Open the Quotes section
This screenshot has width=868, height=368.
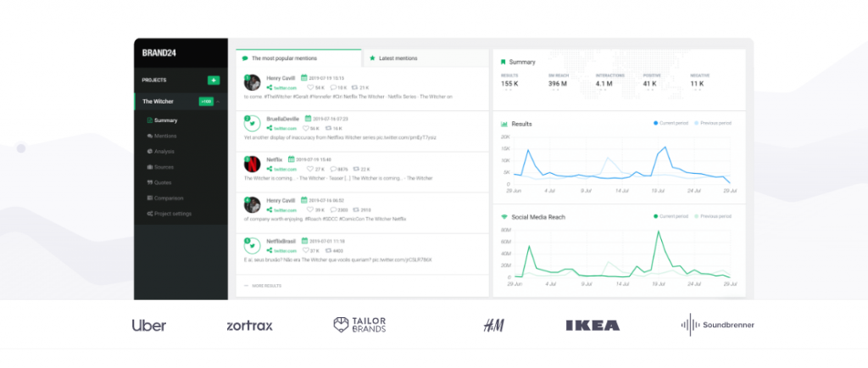pyautogui.click(x=159, y=182)
